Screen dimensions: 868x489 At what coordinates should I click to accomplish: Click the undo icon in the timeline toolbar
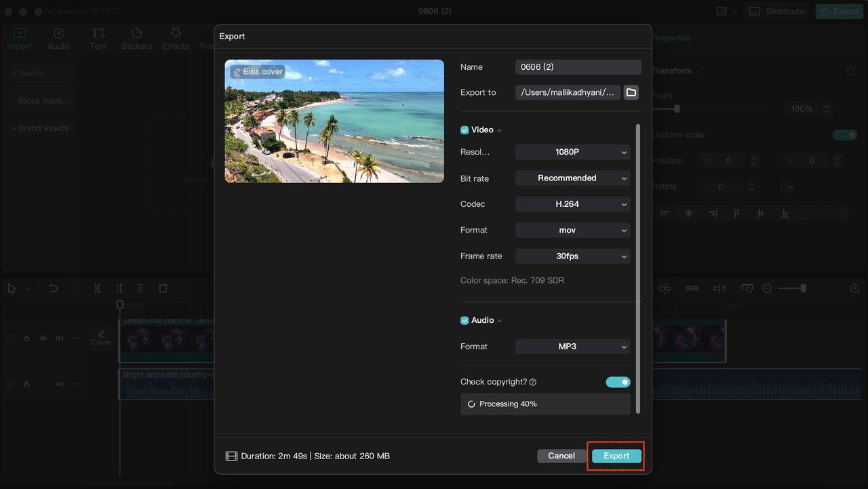point(53,288)
